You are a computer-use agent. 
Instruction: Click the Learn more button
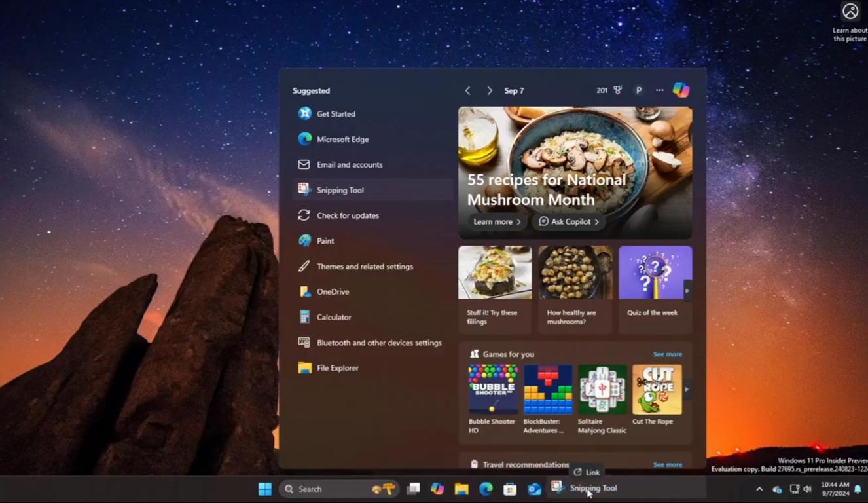coord(497,222)
